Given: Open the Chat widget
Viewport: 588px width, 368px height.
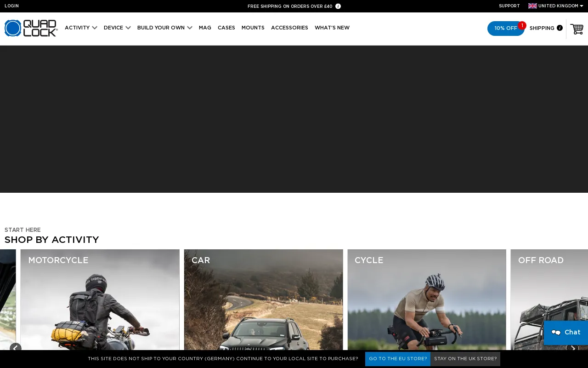Looking at the screenshot, I should point(566,333).
